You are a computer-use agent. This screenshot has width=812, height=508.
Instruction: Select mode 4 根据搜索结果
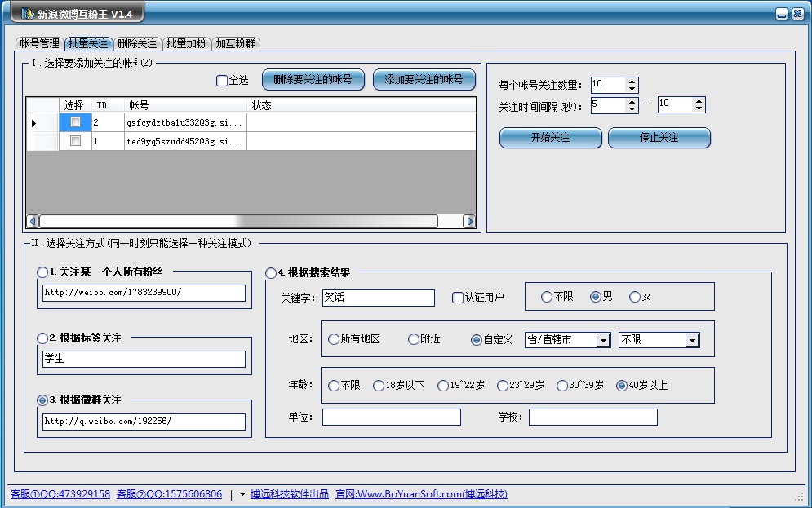(271, 273)
